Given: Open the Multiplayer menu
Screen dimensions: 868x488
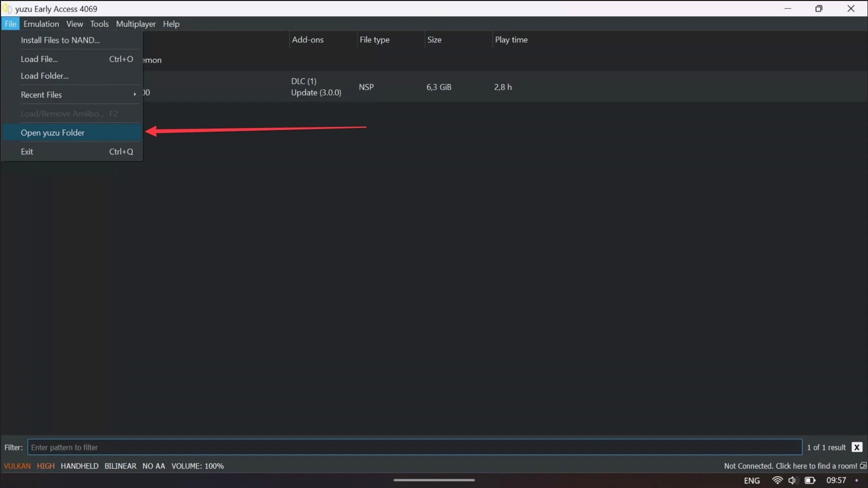Looking at the screenshot, I should 136,24.
